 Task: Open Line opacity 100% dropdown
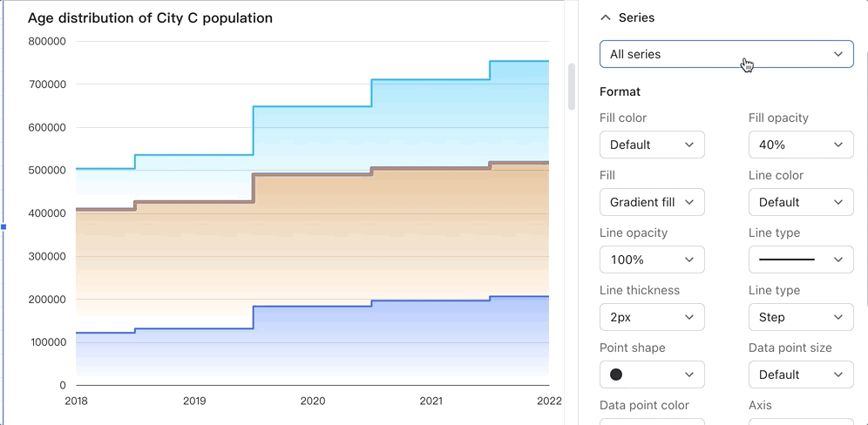click(652, 260)
